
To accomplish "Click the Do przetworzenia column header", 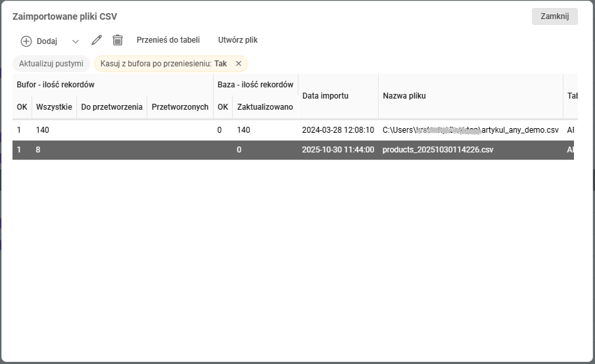I will [x=112, y=107].
